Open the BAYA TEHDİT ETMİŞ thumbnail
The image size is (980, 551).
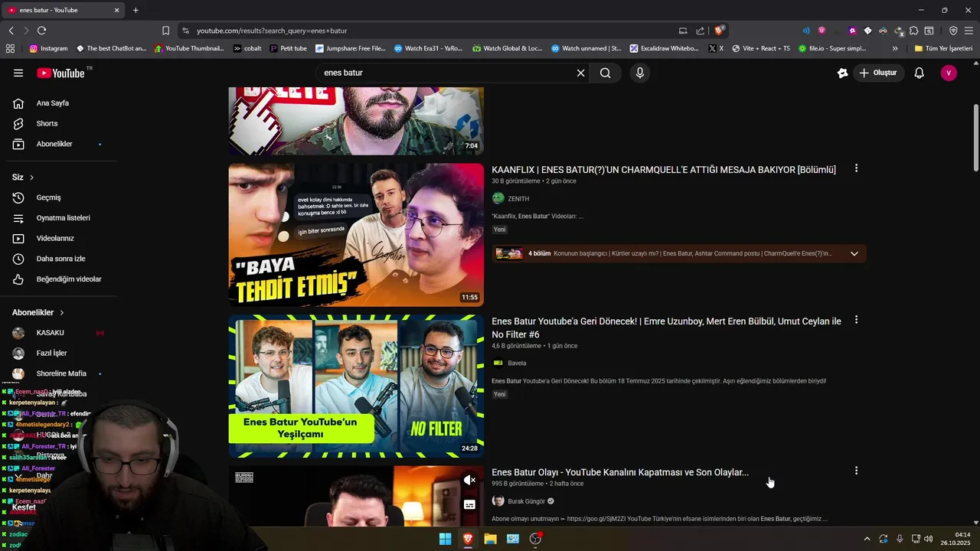[x=356, y=235]
